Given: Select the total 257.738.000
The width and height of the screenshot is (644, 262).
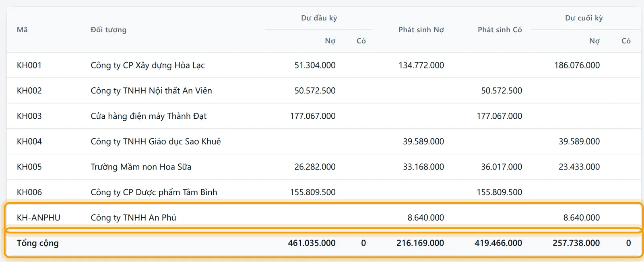Looking at the screenshot, I should [576, 243].
